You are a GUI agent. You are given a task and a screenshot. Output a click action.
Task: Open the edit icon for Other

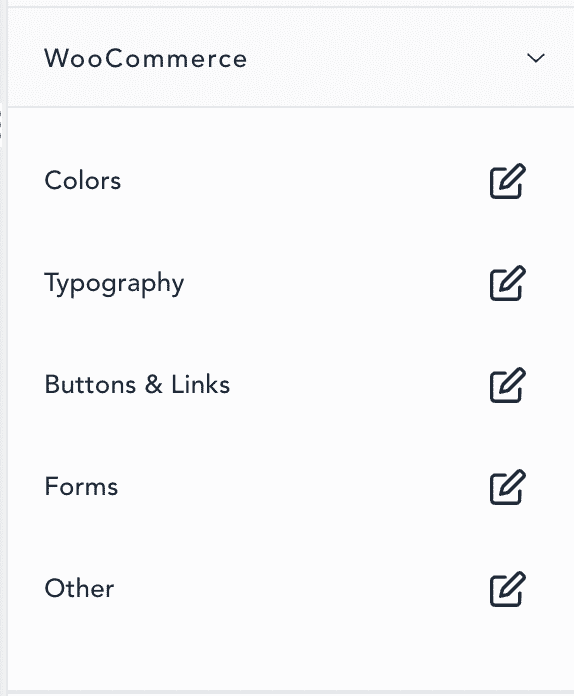pos(507,589)
